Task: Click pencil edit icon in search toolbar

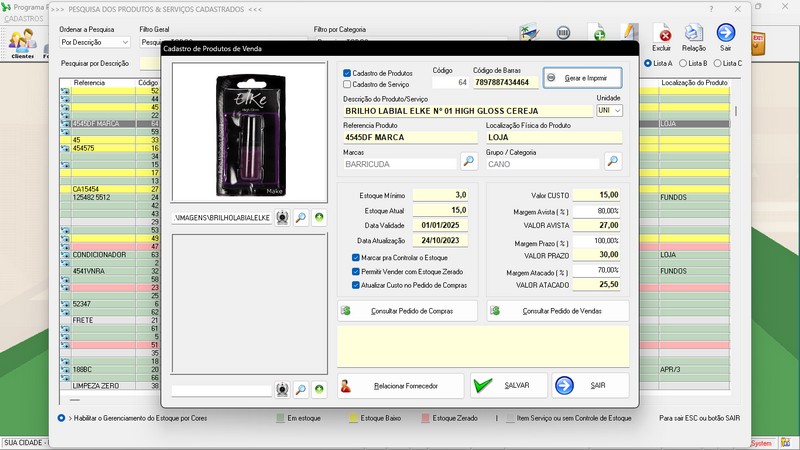Action: coord(630,32)
